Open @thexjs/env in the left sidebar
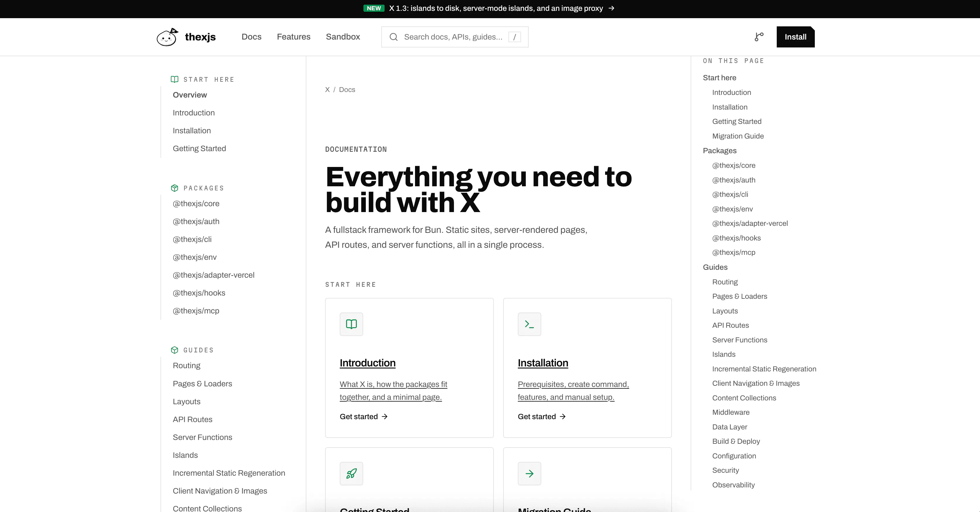 coord(195,257)
